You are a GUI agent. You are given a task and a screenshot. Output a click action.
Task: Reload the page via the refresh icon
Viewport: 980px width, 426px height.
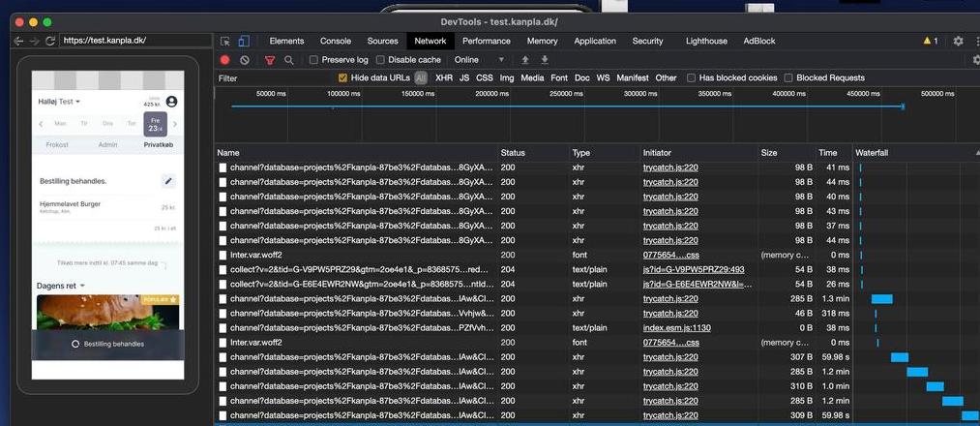pyautogui.click(x=50, y=41)
